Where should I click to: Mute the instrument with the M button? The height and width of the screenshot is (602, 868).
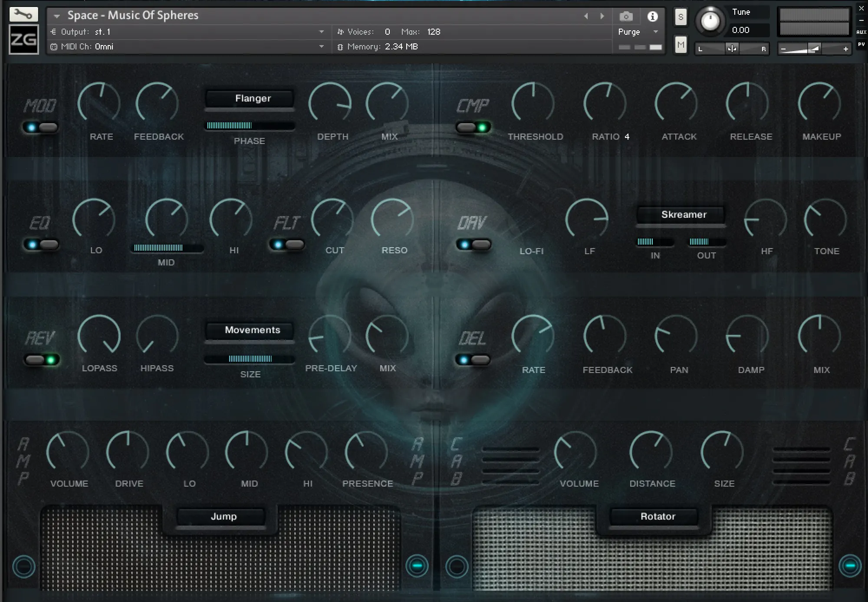[681, 44]
